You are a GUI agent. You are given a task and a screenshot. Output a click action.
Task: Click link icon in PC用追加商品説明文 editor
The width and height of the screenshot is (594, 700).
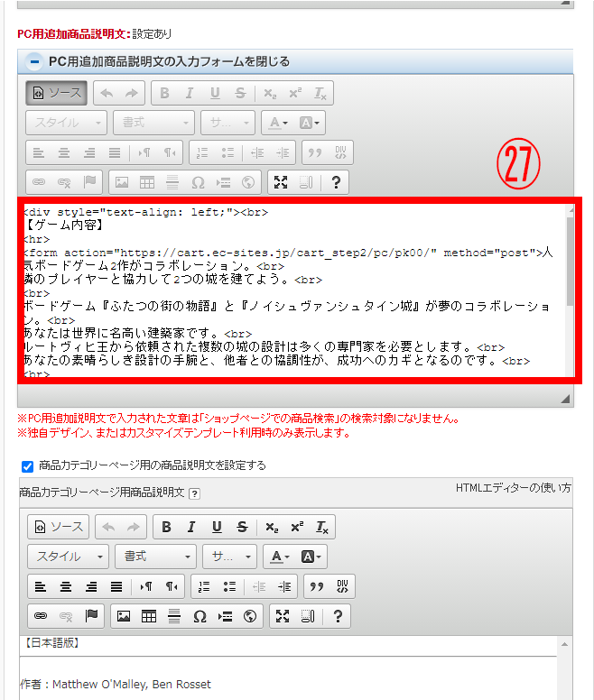(x=39, y=182)
